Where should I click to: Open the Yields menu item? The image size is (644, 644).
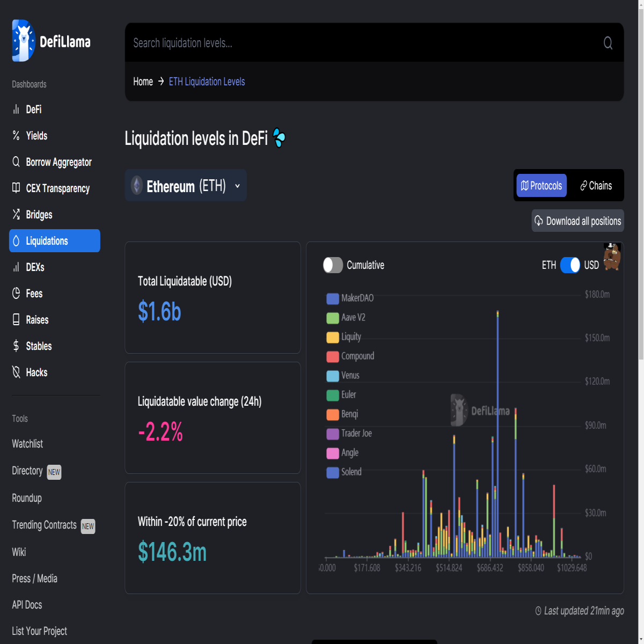click(55, 136)
